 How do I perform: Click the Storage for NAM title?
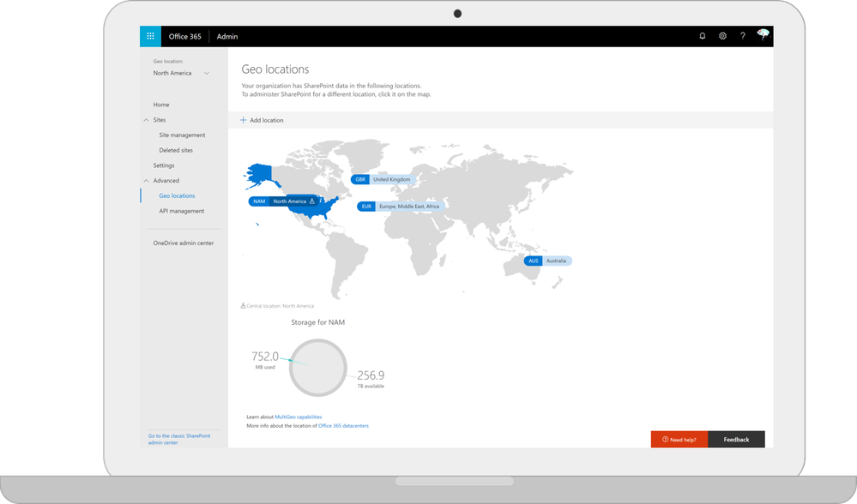(317, 322)
